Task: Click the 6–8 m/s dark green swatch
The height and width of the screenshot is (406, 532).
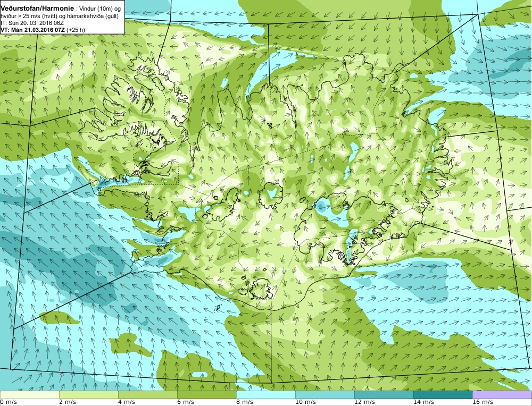Action: click(207, 395)
